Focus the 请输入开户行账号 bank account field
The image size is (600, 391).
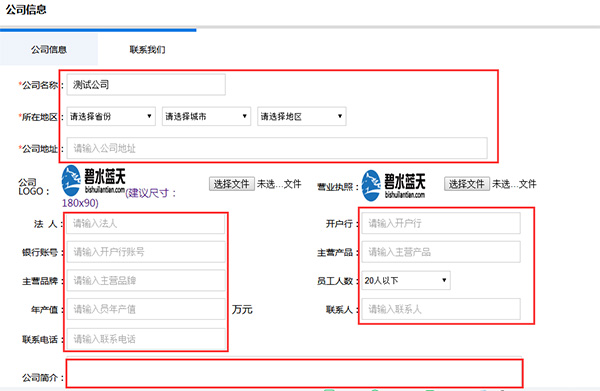pos(146,252)
